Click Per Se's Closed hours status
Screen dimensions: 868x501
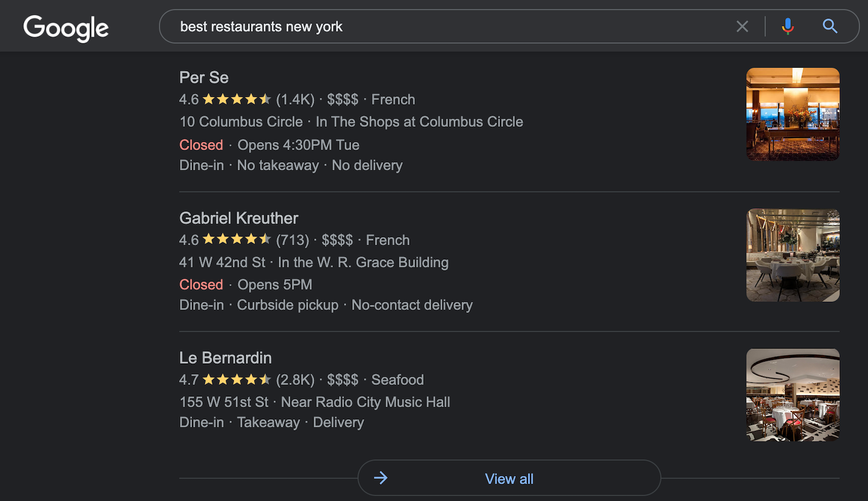(201, 145)
